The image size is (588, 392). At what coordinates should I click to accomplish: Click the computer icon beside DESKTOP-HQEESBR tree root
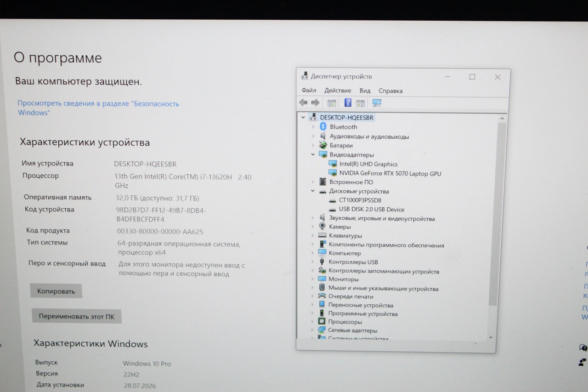coord(313,117)
